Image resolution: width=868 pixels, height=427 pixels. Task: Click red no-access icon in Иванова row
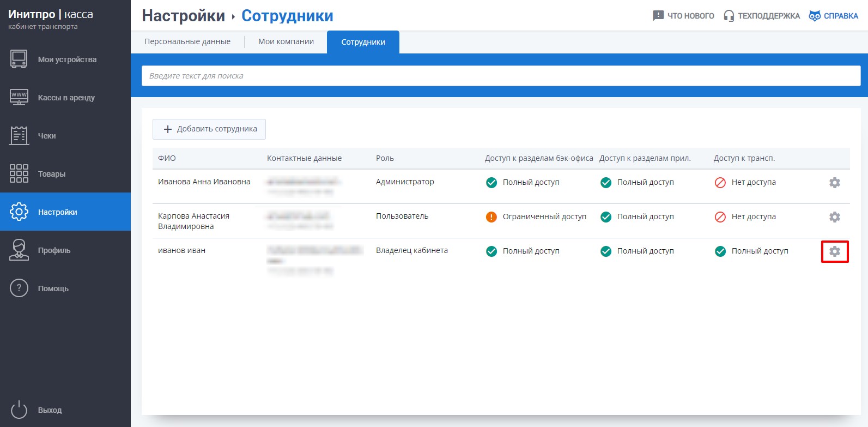click(720, 183)
